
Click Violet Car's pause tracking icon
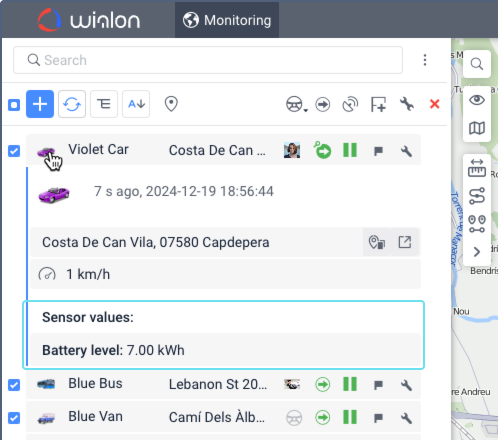[350, 150]
